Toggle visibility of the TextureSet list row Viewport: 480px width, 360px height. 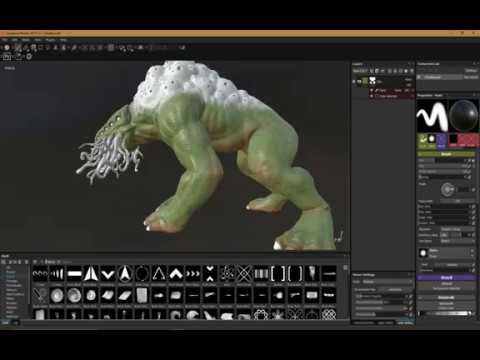coord(420,77)
